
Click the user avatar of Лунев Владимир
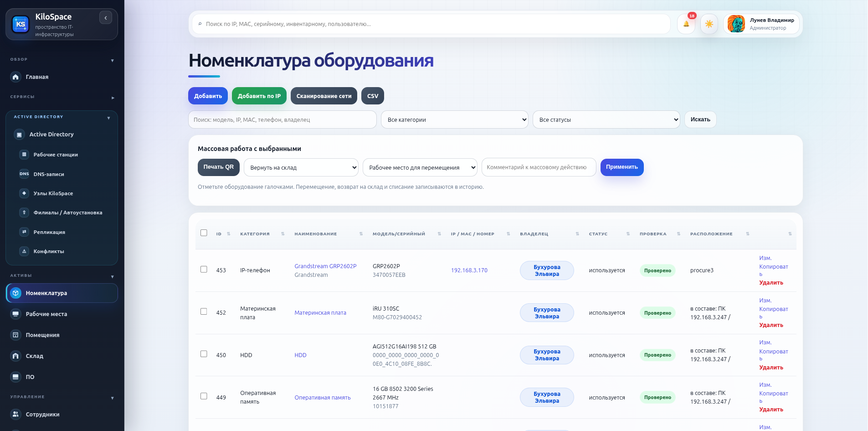coord(736,24)
